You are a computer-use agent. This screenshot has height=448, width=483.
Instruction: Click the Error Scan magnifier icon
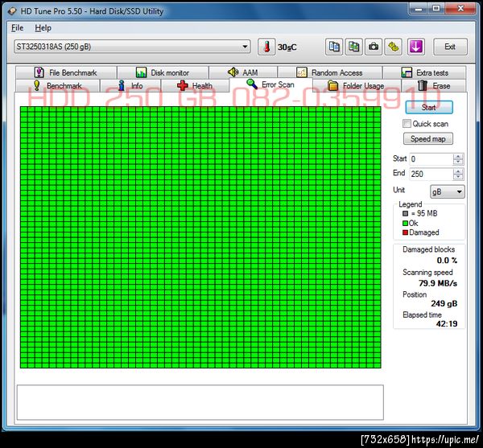[252, 84]
